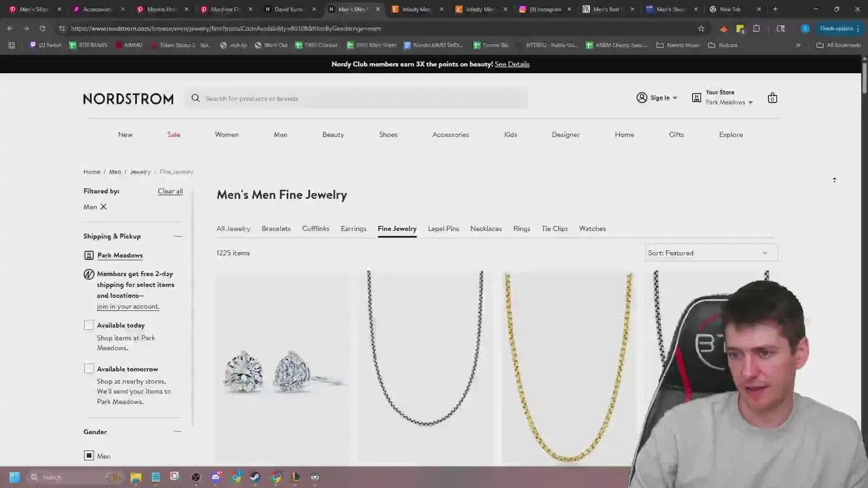Select the Lapel Pins category tab
The height and width of the screenshot is (488, 868).
click(443, 228)
